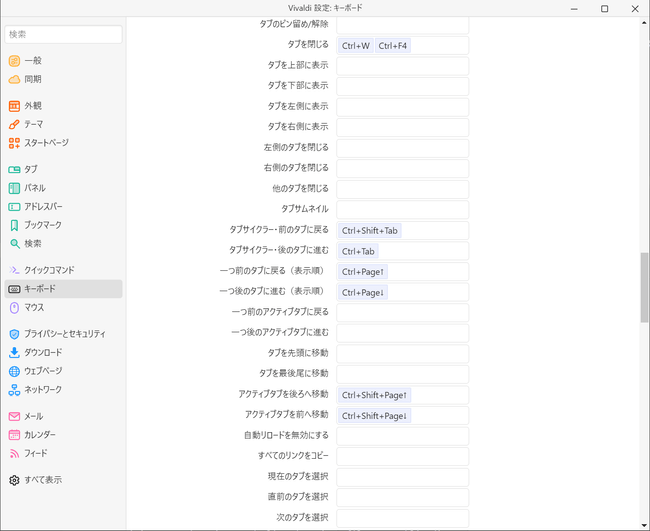The width and height of the screenshot is (650, 531).
Task: Select the カレンダー icon
Action: (x=14, y=435)
